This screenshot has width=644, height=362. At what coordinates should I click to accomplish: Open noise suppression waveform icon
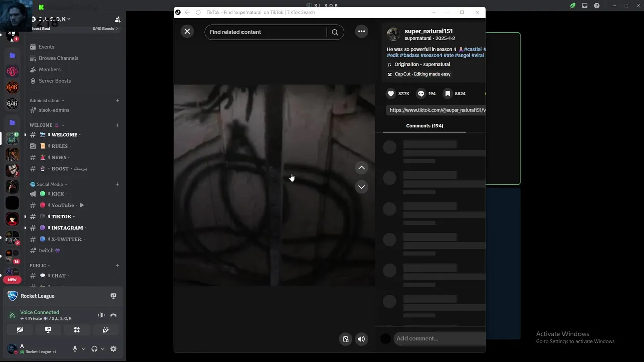click(101, 315)
